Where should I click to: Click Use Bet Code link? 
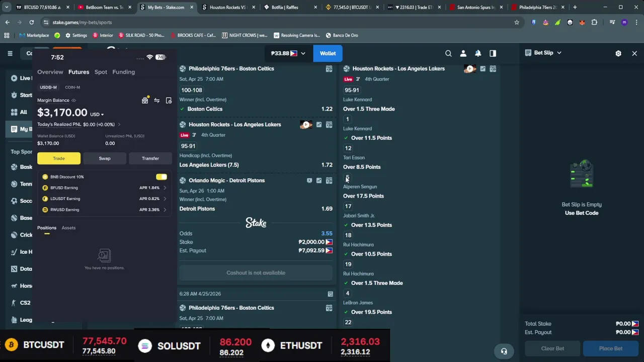click(582, 213)
